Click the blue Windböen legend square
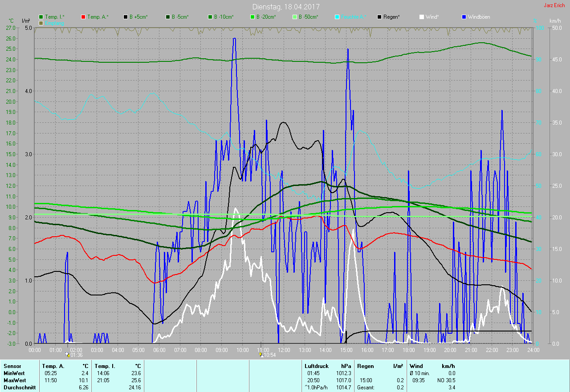Viewport: 570px width, 392px height. click(x=464, y=17)
